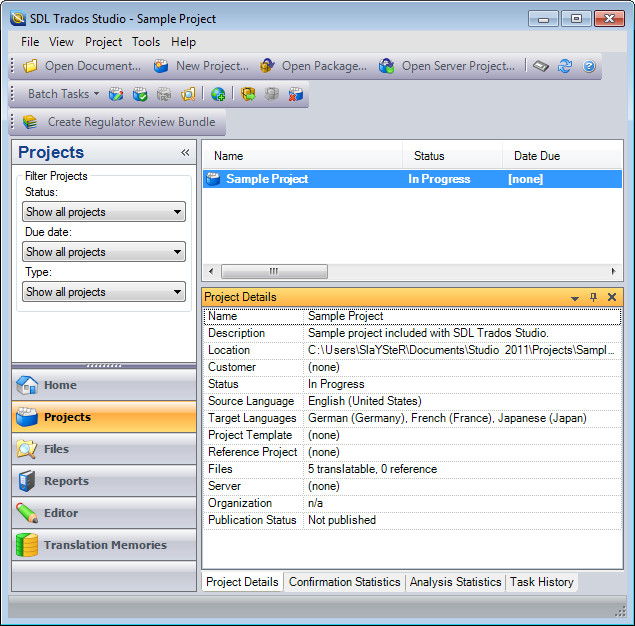This screenshot has height=626, width=635.
Task: Click the refresh arrows icon in top toolbar
Action: 565,66
